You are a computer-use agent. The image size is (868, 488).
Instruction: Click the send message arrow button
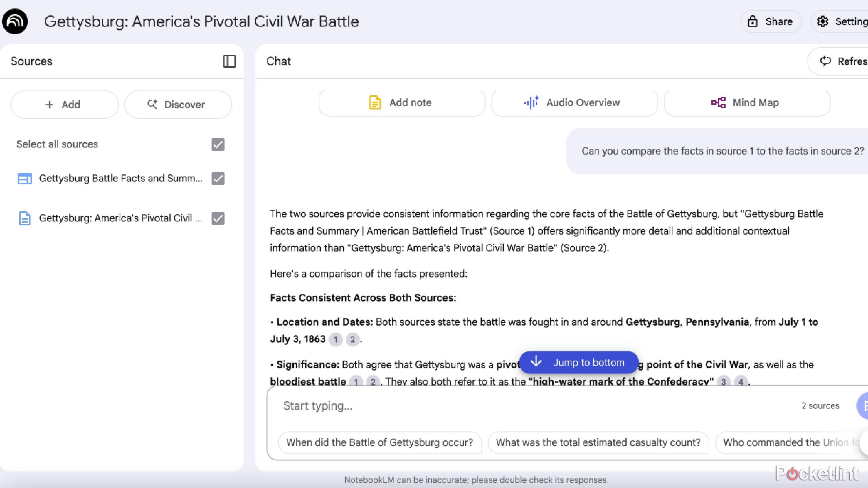tap(863, 406)
